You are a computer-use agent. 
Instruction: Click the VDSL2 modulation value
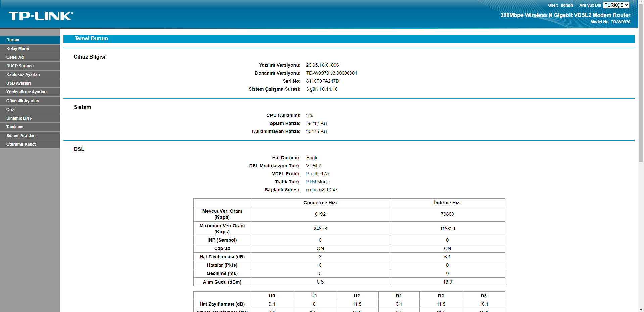[x=313, y=166]
